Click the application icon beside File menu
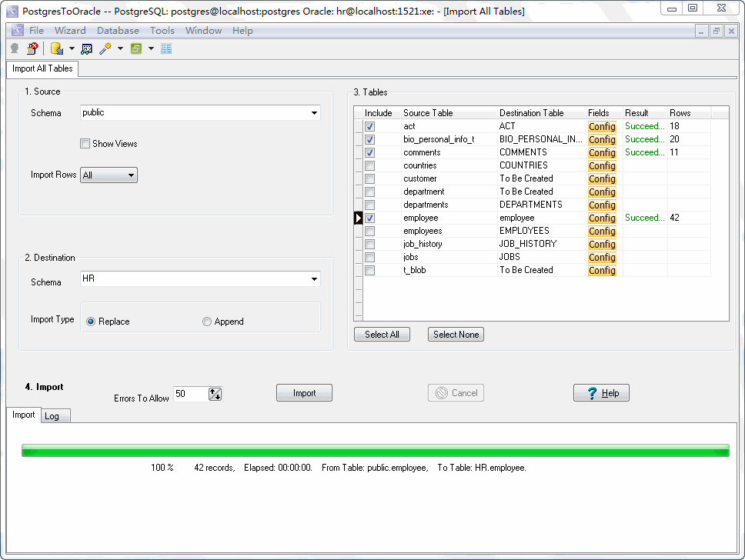The image size is (745, 560). coord(18,31)
